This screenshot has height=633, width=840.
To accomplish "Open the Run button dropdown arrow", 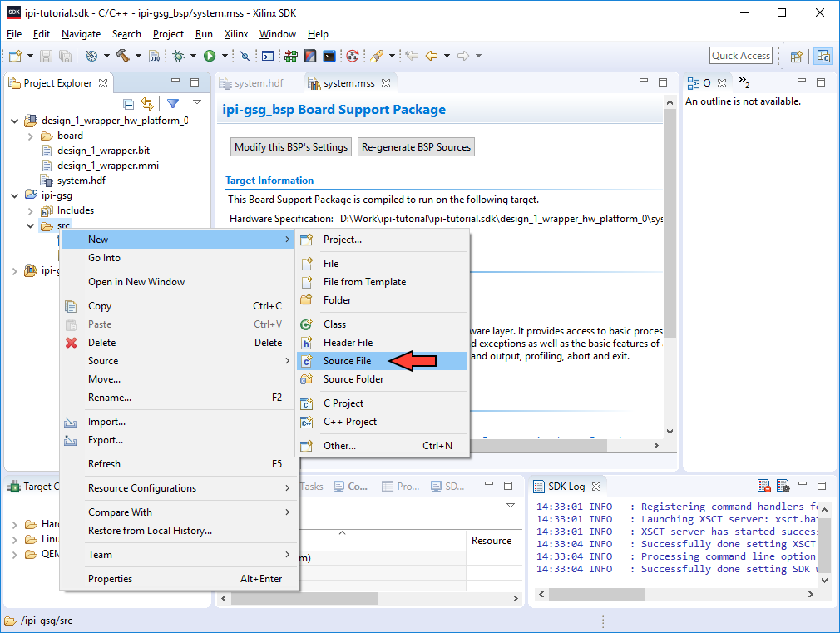I will [225, 56].
